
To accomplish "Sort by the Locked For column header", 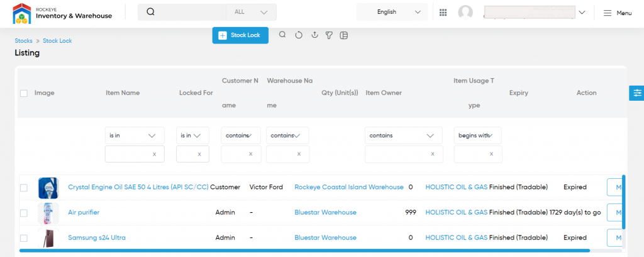I will coord(196,93).
